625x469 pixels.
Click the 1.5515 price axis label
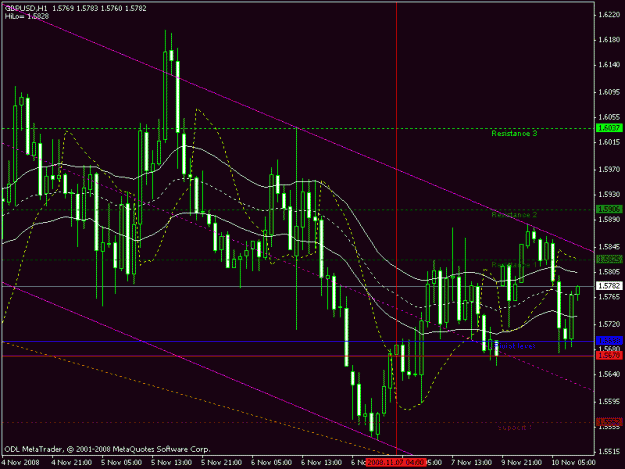click(x=609, y=452)
